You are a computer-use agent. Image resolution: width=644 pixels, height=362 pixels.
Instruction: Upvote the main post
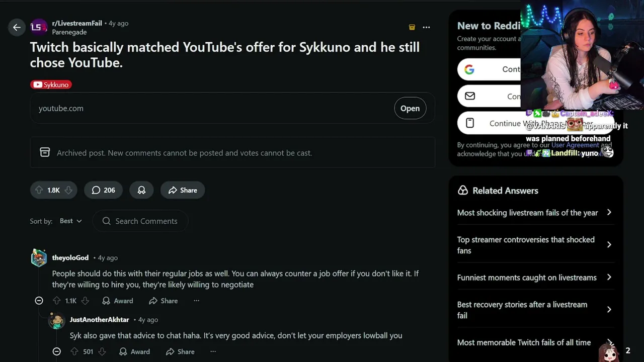[x=39, y=190]
